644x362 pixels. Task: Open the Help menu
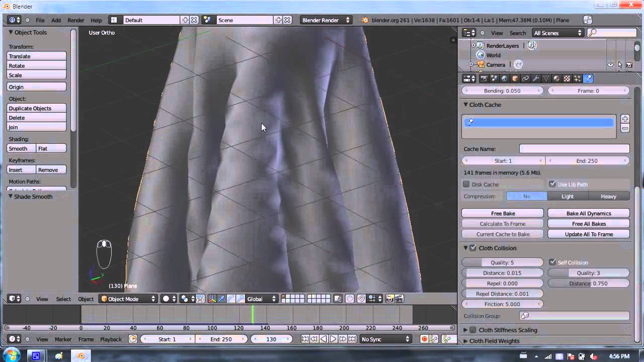click(96, 21)
